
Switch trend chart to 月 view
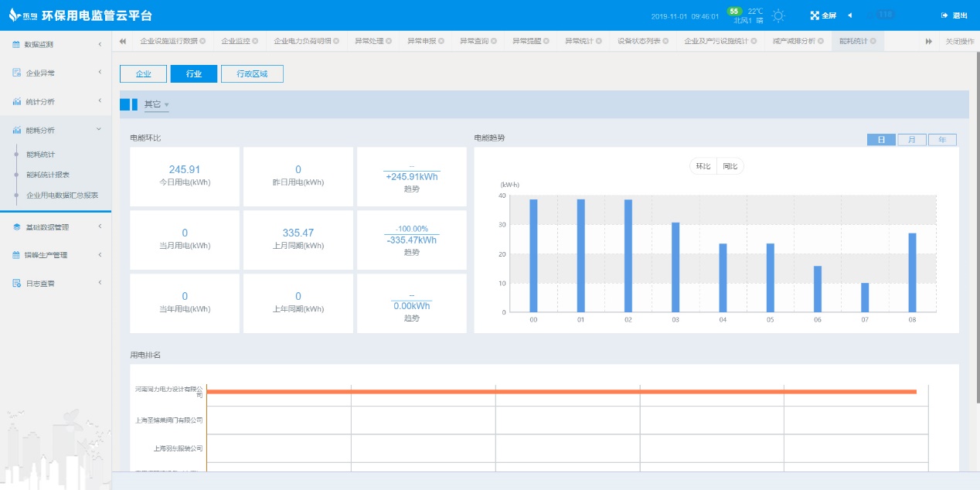(x=912, y=140)
